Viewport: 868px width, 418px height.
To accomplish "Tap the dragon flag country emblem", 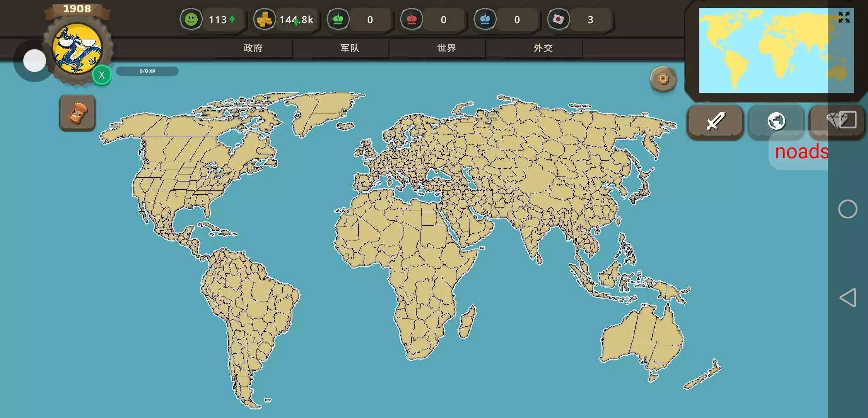I will [77, 50].
